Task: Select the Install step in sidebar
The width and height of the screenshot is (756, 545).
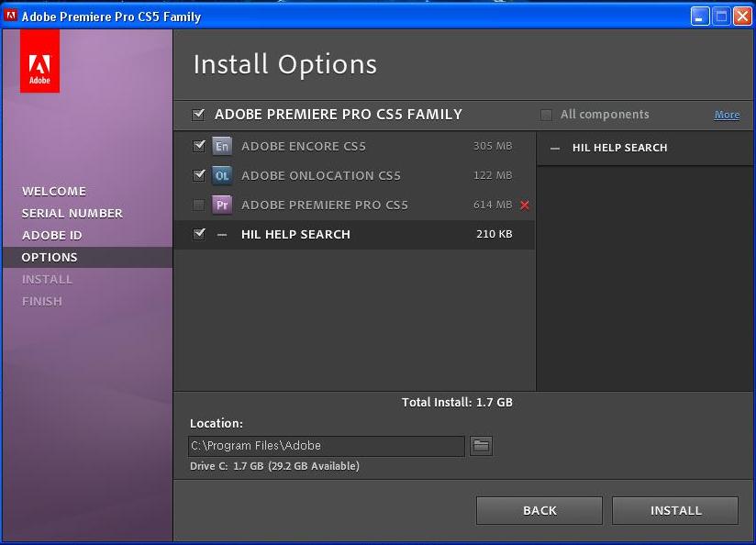Action: 48,279
